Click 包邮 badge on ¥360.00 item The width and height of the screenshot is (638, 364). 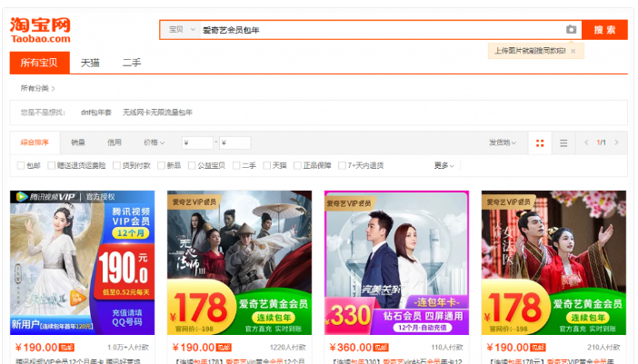pos(381,348)
